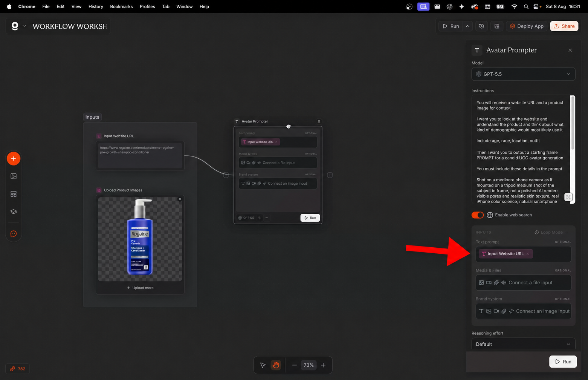Click the Deploy App button
The width and height of the screenshot is (588, 380).
(x=527, y=26)
